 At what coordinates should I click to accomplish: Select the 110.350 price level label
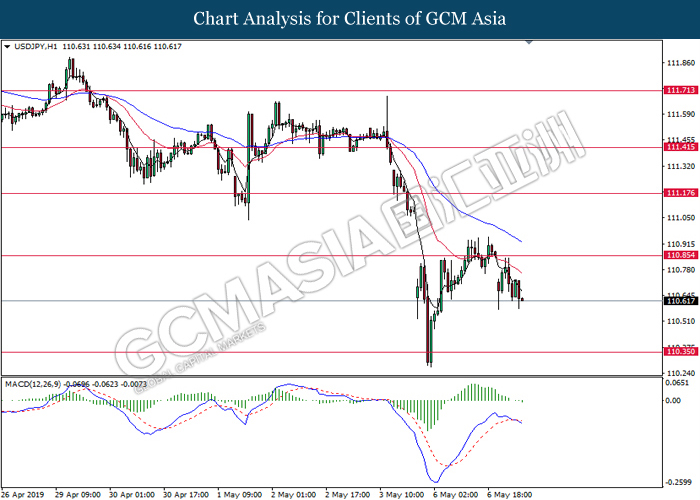point(680,352)
